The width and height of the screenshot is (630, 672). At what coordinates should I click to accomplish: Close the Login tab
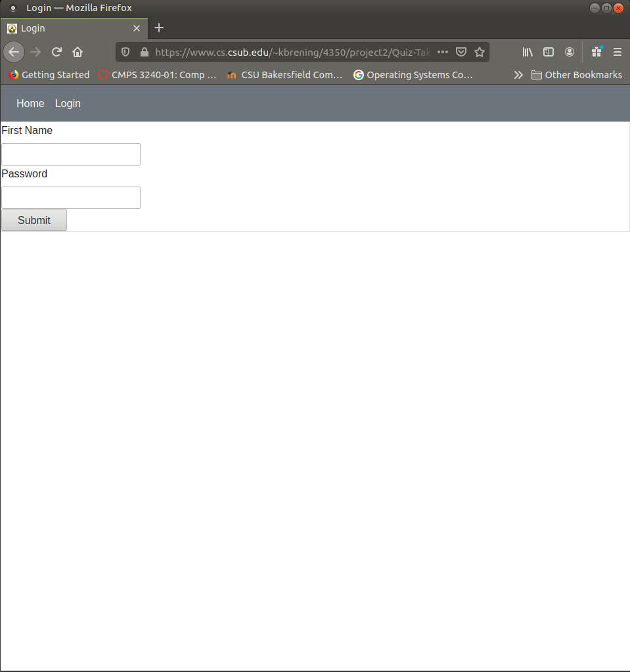(137, 28)
